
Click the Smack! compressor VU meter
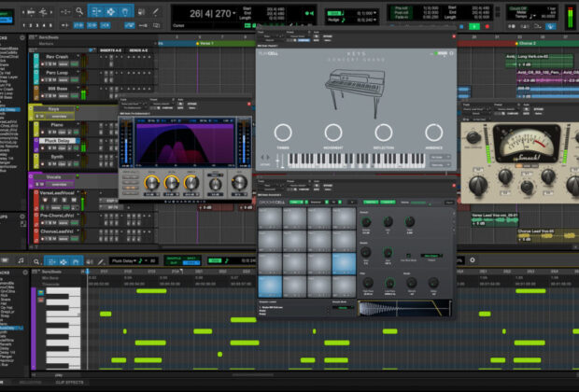(x=527, y=144)
